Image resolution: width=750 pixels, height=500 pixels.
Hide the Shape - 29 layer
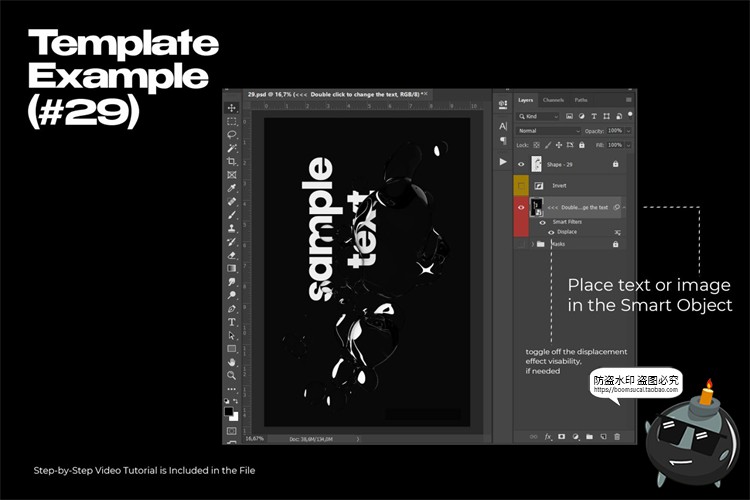pyautogui.click(x=520, y=164)
